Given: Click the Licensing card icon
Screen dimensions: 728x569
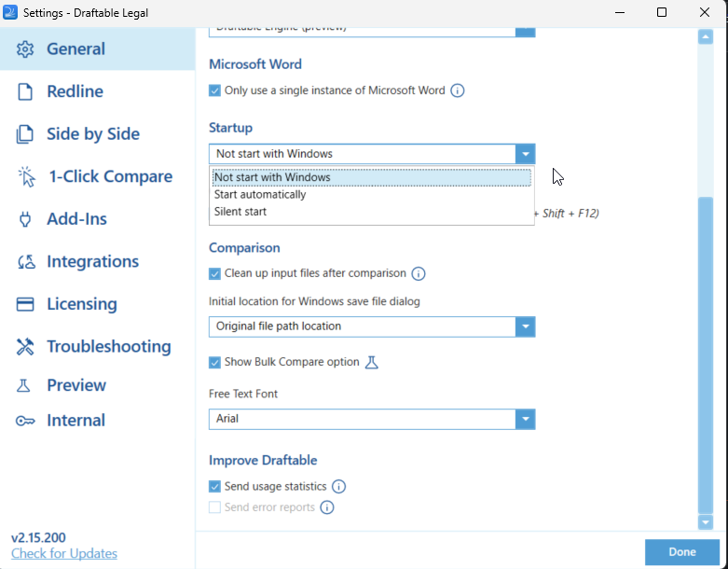Looking at the screenshot, I should click(x=25, y=304).
